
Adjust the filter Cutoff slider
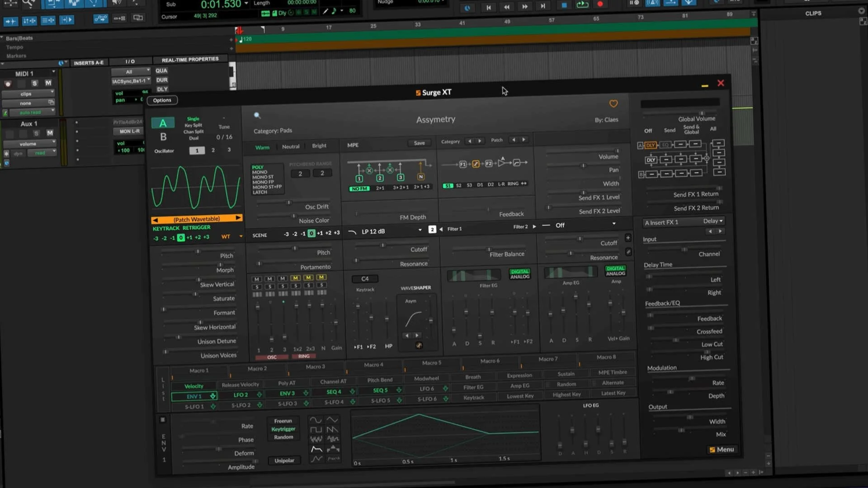click(382, 245)
